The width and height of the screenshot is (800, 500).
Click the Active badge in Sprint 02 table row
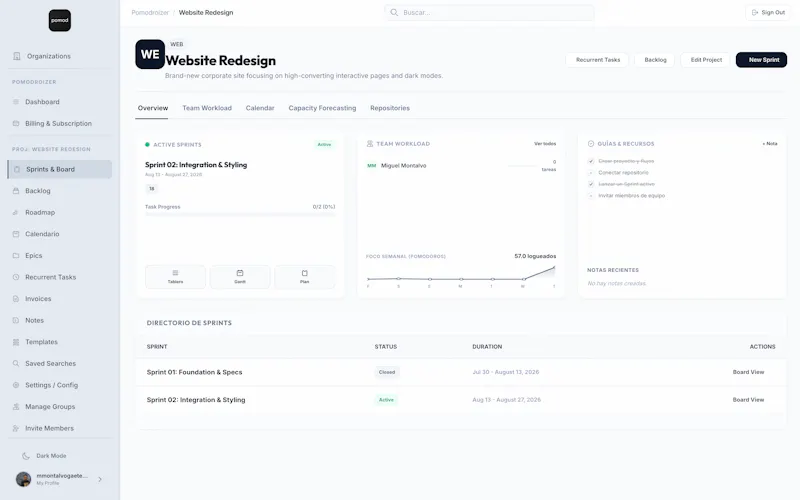click(386, 400)
